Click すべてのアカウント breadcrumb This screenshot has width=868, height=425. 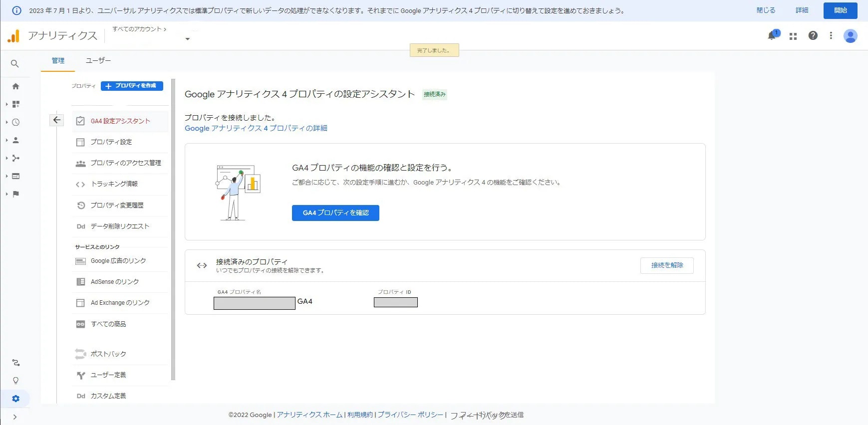[x=139, y=29]
